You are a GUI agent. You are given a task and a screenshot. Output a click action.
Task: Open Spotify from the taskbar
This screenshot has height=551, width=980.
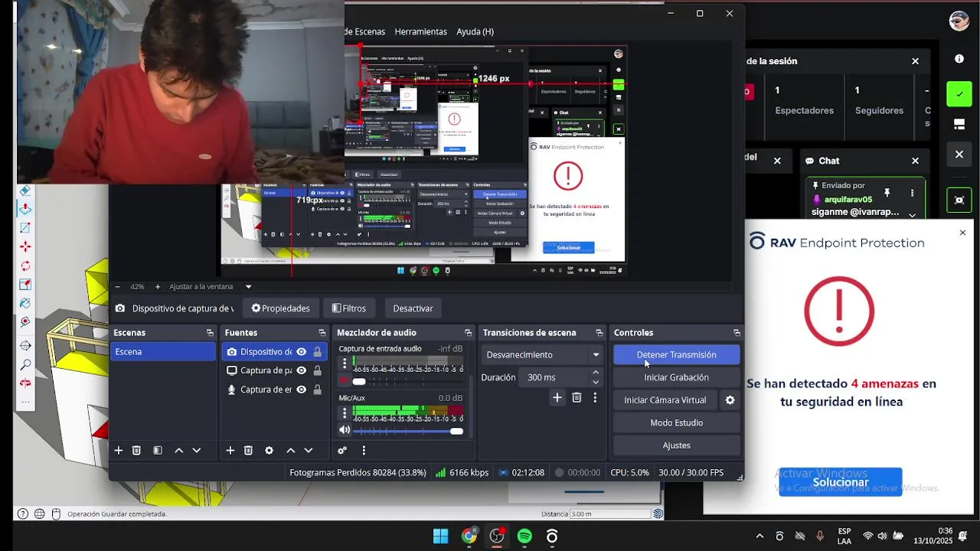point(524,536)
